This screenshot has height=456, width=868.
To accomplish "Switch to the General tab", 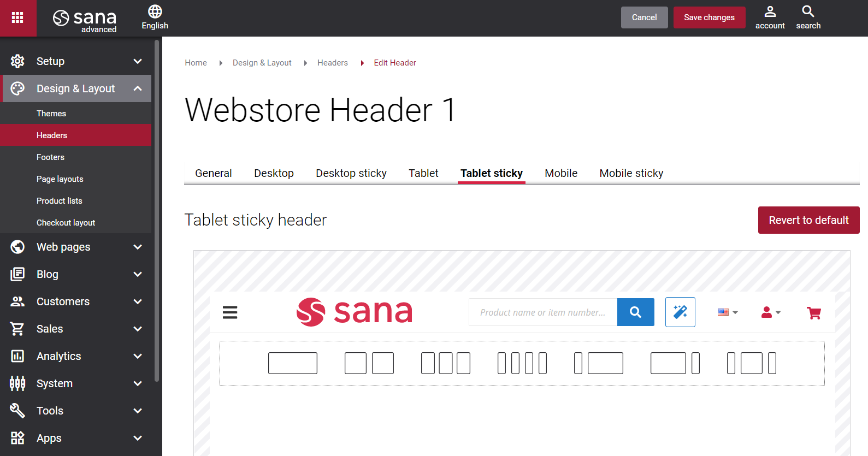I will click(x=214, y=173).
